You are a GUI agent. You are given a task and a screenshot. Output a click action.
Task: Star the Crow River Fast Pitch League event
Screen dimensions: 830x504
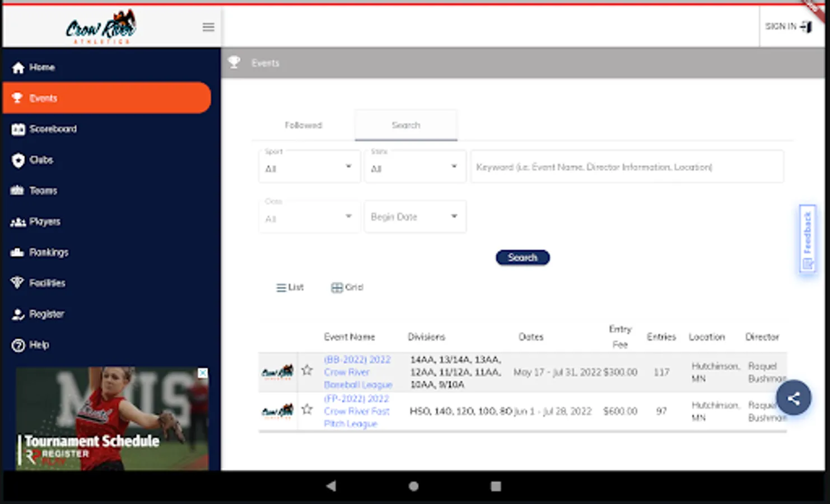(307, 409)
